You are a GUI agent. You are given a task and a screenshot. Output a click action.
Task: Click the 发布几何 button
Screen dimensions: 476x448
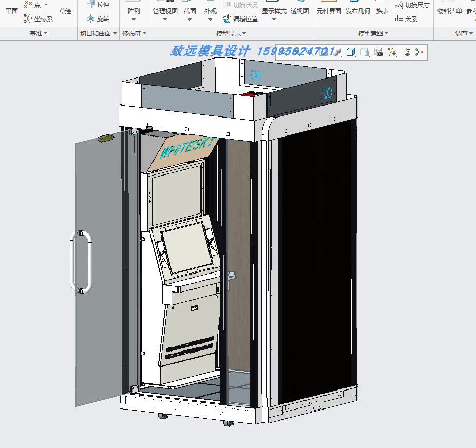pyautogui.click(x=357, y=11)
